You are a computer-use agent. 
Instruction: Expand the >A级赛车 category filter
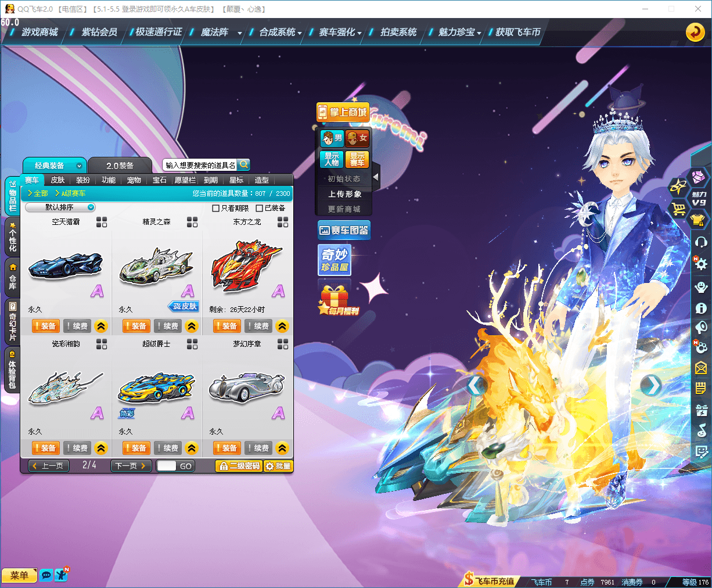pyautogui.click(x=70, y=193)
